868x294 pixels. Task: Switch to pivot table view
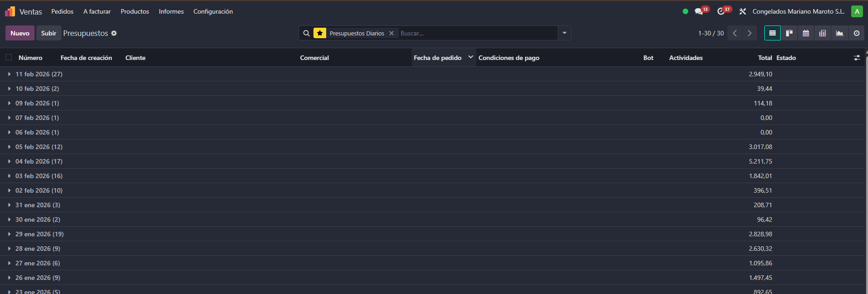823,33
